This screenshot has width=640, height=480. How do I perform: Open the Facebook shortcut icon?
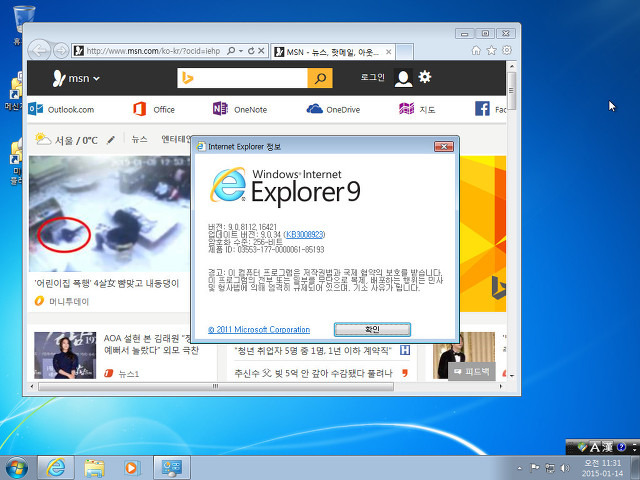pos(482,109)
